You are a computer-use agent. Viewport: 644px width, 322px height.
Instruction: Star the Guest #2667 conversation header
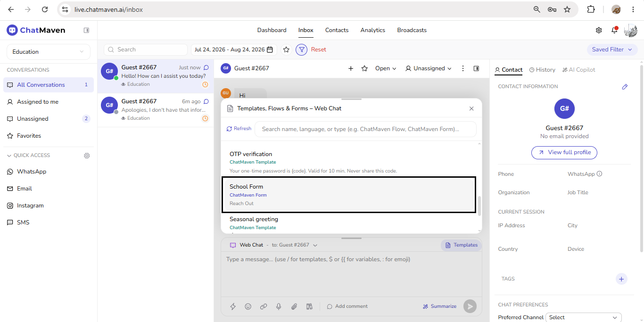(364, 68)
